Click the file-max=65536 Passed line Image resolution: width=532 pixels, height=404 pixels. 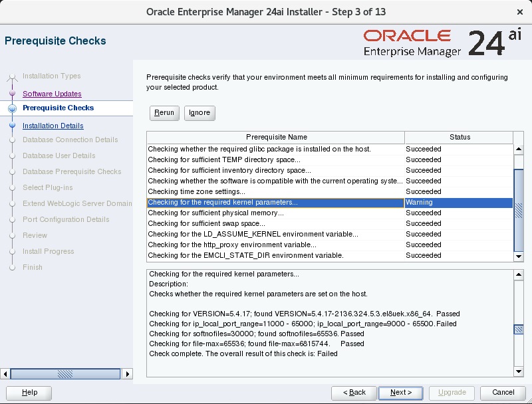click(x=257, y=344)
